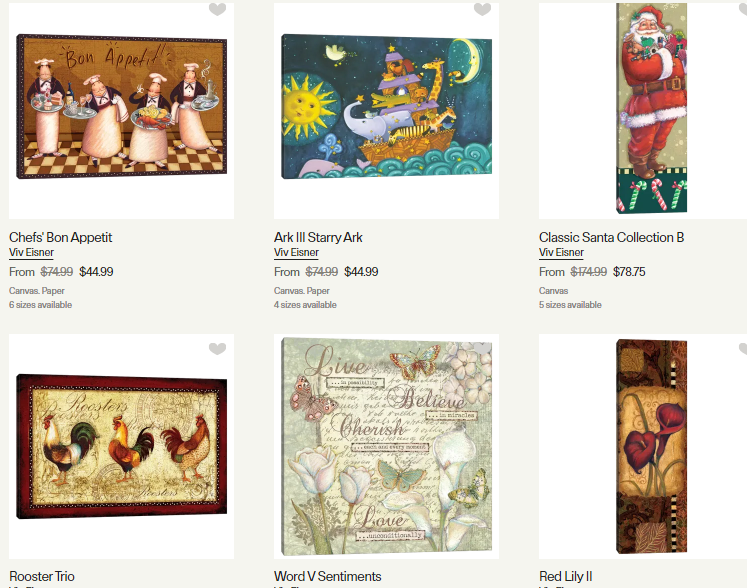Open the Rooster Trio canvas image
747x588 pixels.
tap(121, 446)
